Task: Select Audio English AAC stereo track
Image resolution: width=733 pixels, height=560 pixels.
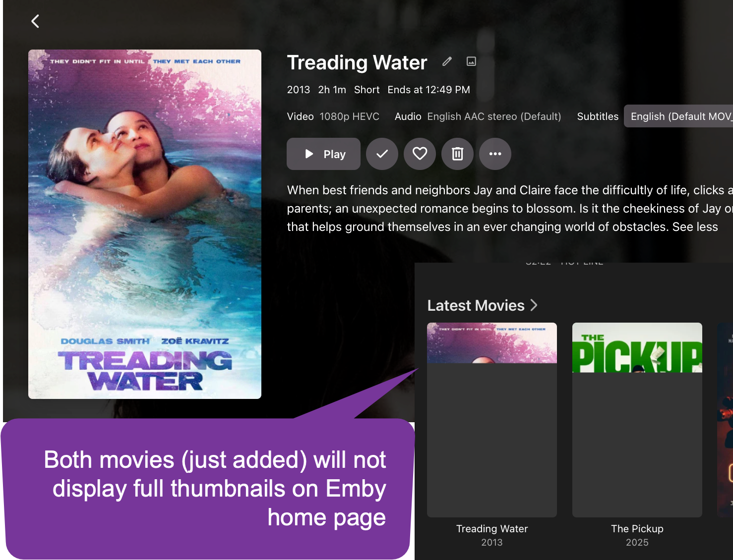Action: tap(494, 116)
